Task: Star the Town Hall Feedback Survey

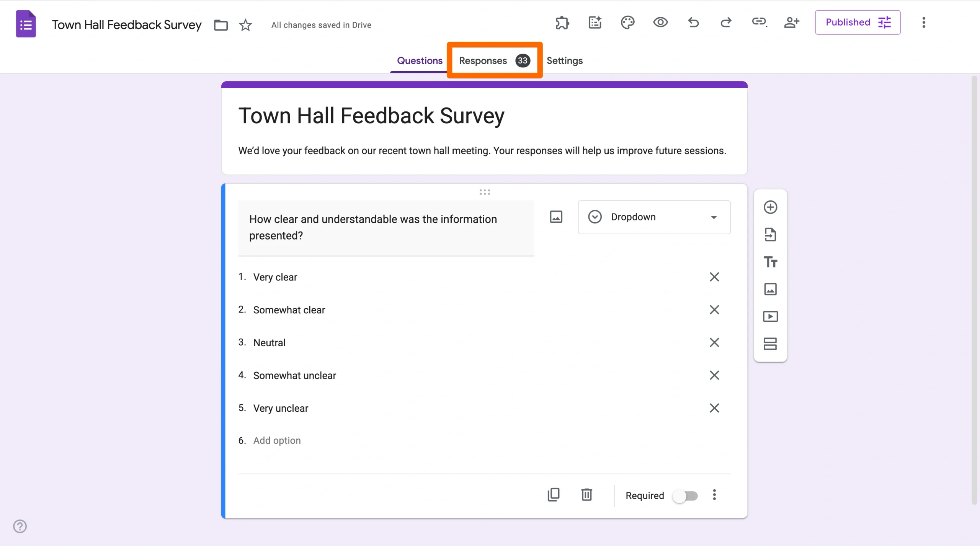Action: point(245,24)
